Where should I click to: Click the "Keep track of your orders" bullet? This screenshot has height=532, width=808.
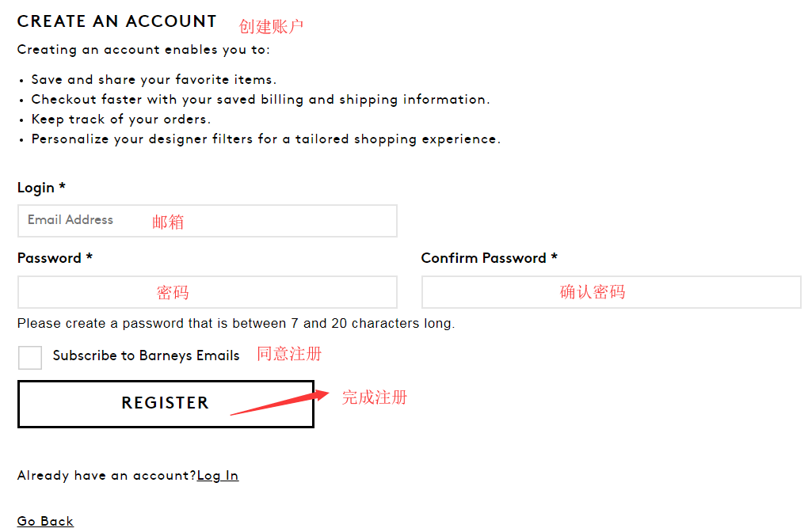click(x=120, y=120)
